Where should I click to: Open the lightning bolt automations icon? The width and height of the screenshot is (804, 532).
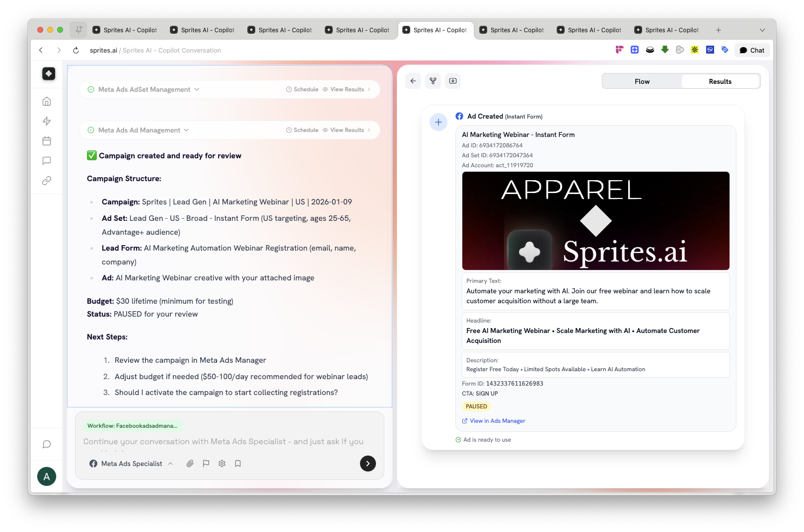47,121
